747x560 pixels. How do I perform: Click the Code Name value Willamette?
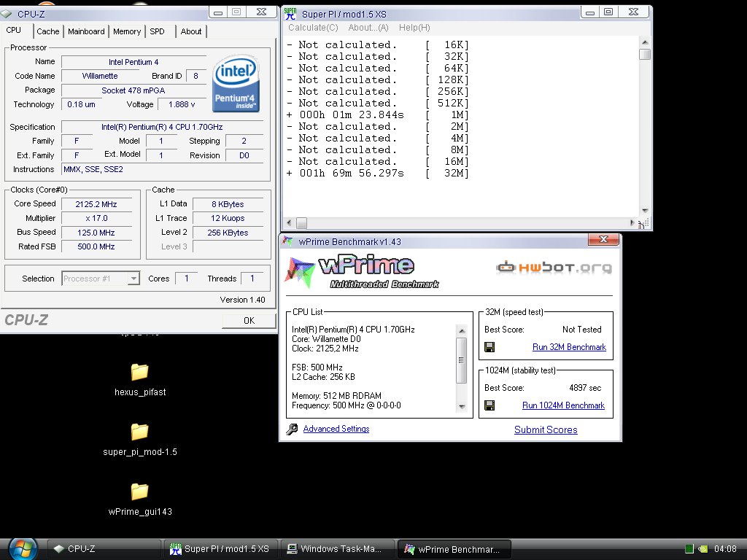100,76
